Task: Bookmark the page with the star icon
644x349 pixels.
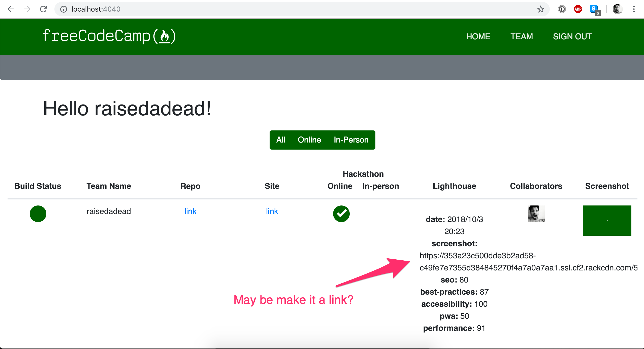Action: tap(540, 9)
